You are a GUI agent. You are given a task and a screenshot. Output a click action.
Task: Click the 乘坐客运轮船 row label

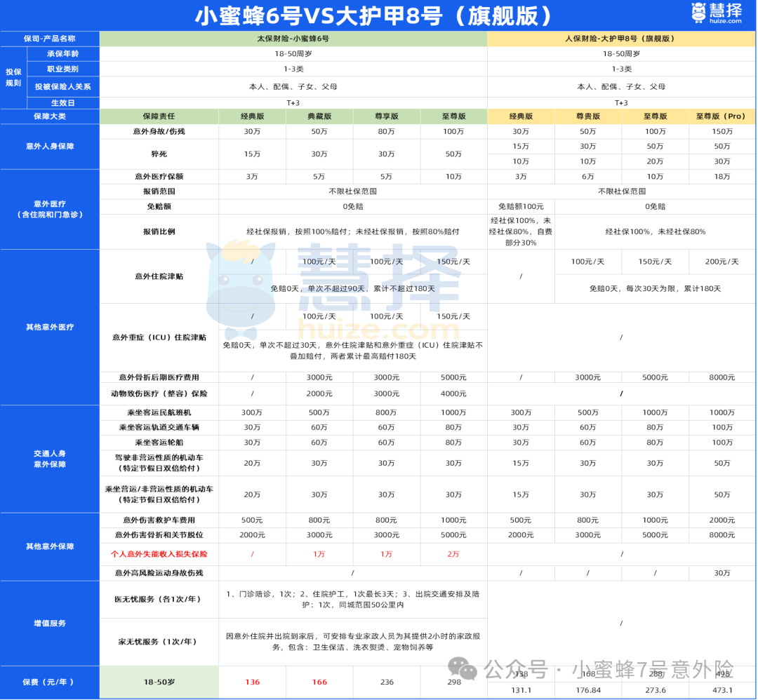tap(159, 443)
